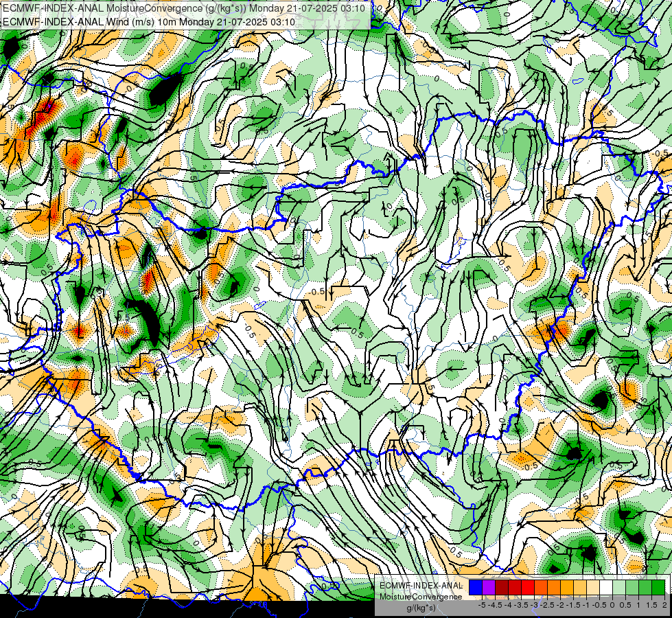Click the '-1' tick label in the legend
672x618 pixels.
[x=587, y=605]
